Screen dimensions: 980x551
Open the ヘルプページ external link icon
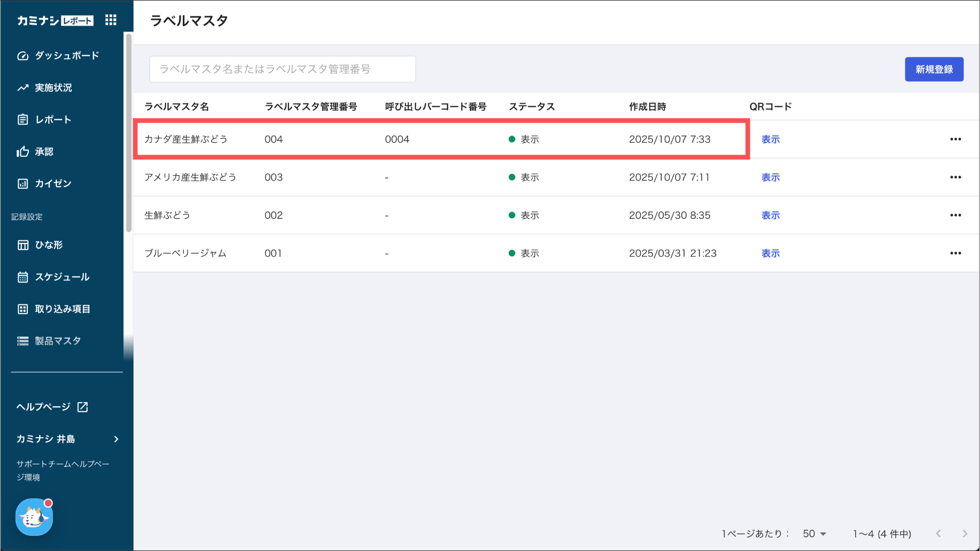pyautogui.click(x=82, y=407)
